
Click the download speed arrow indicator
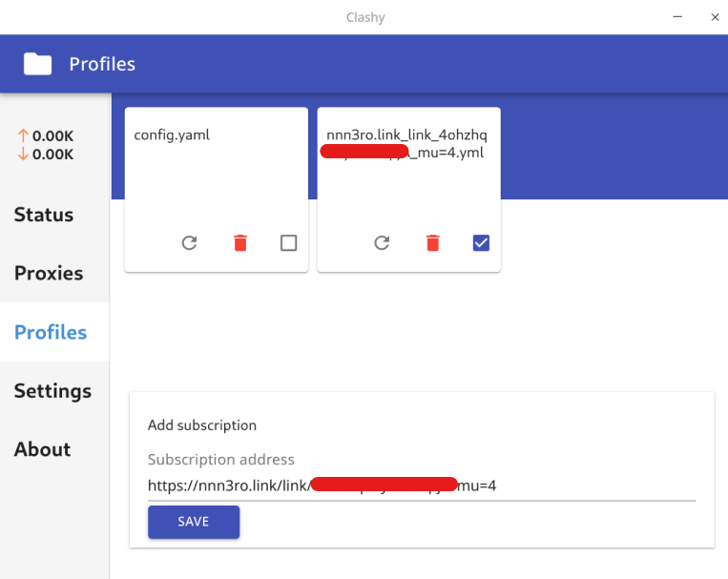tap(23, 154)
